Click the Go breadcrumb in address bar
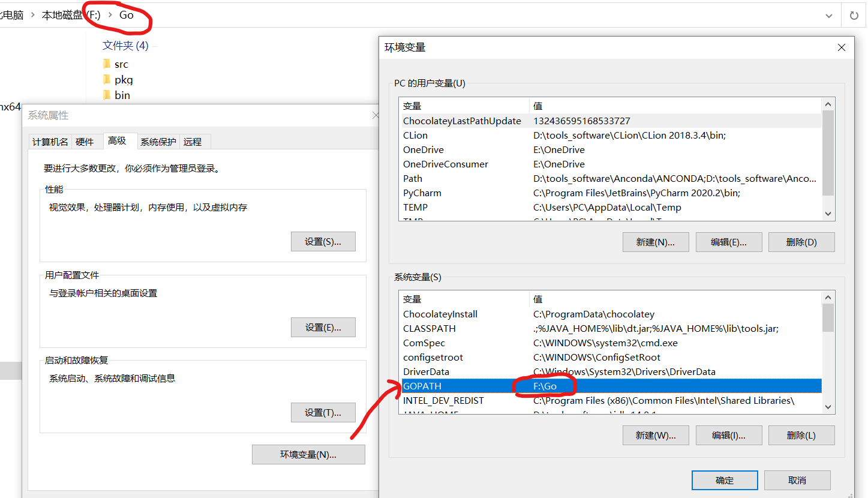Image resolution: width=868 pixels, height=498 pixels. tap(126, 16)
